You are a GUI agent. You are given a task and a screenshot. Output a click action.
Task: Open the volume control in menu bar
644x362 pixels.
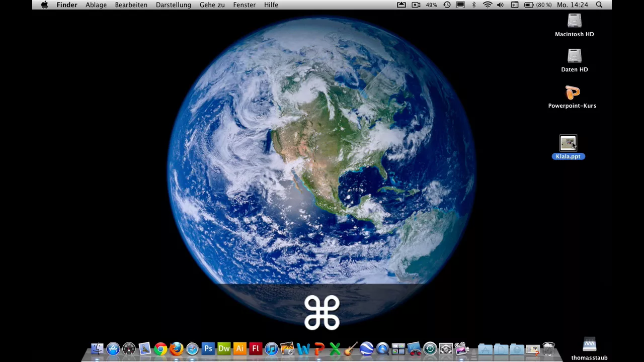tap(501, 5)
